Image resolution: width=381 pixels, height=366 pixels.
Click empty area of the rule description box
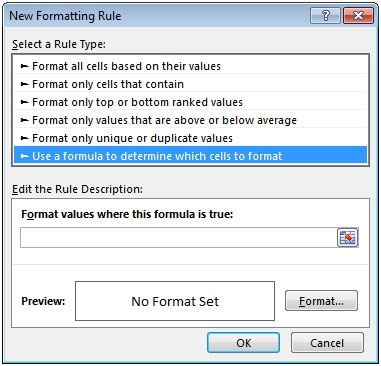coord(190,257)
